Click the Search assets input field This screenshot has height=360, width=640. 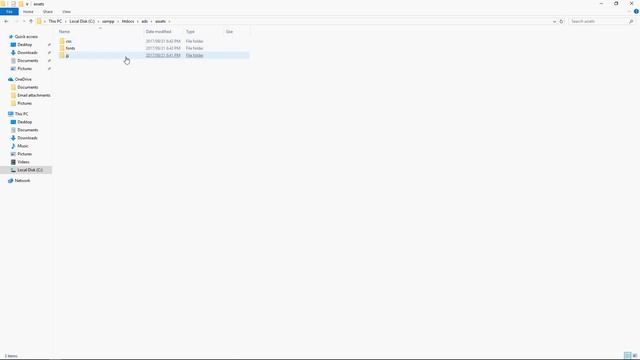click(598, 21)
